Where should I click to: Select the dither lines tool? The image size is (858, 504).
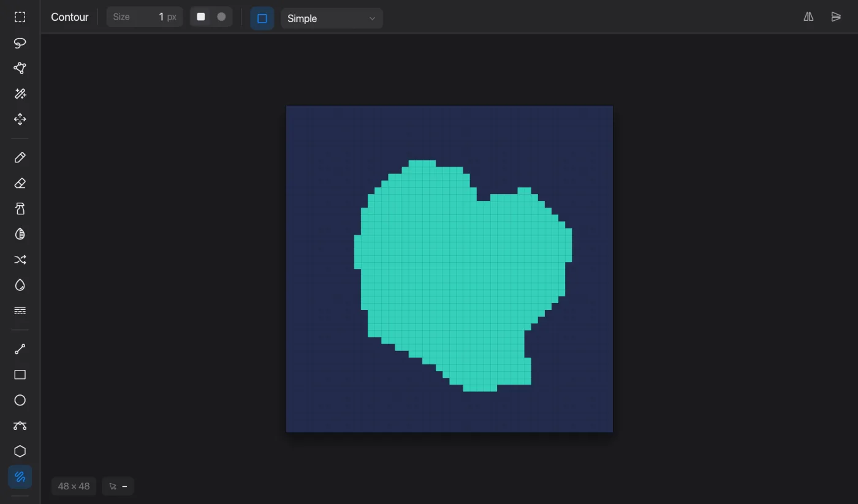pos(20,310)
